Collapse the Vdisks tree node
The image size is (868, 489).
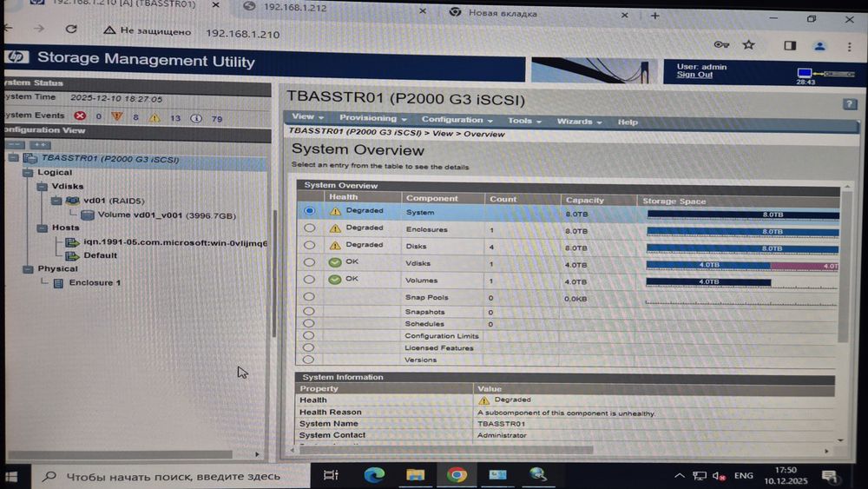point(42,187)
